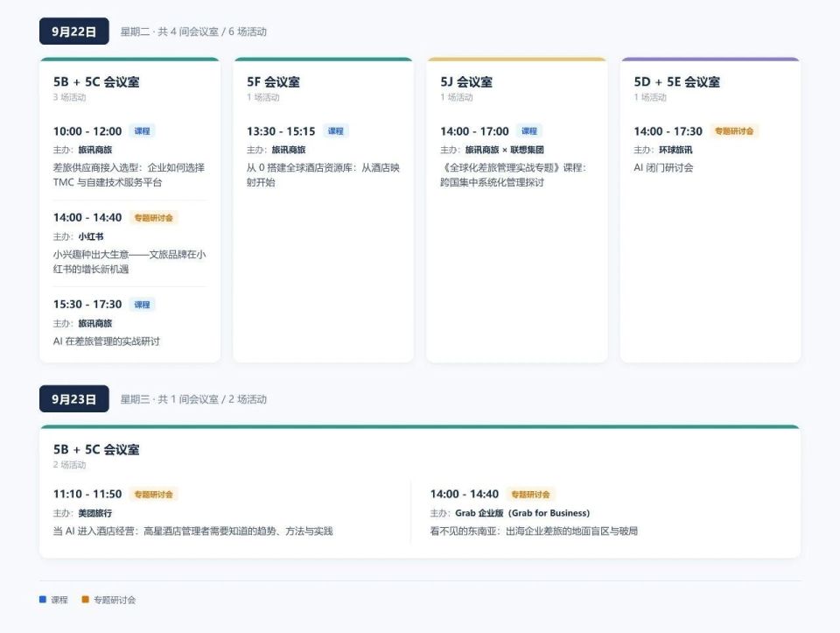This screenshot has width=840, height=633.
Task: Click the 专题研讨会 tag next to 14:00 - 17:30
Action: pos(734,131)
